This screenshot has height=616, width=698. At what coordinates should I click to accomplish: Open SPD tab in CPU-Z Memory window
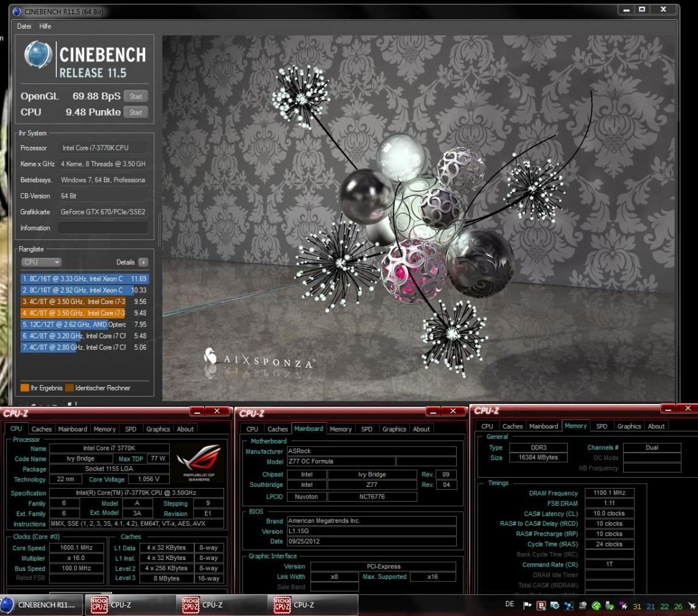(602, 427)
